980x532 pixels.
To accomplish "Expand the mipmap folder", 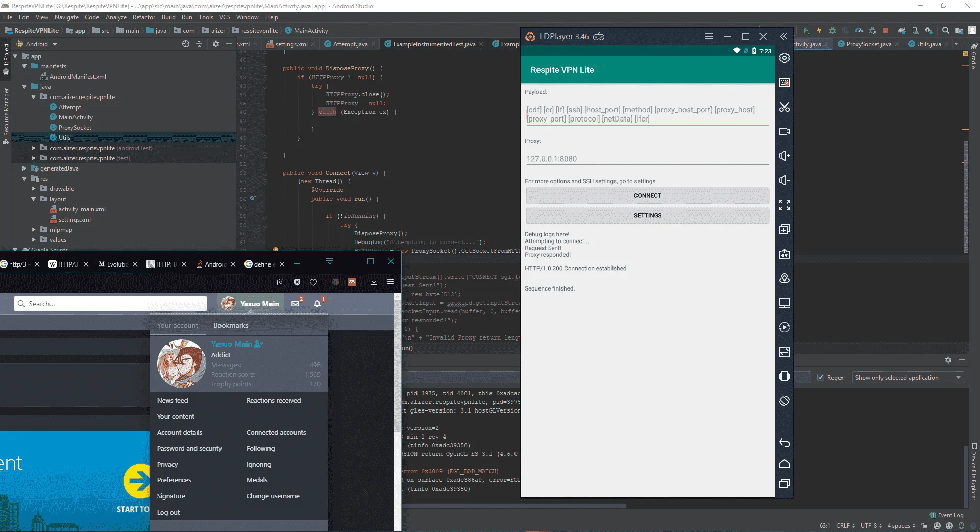I will click(x=34, y=230).
